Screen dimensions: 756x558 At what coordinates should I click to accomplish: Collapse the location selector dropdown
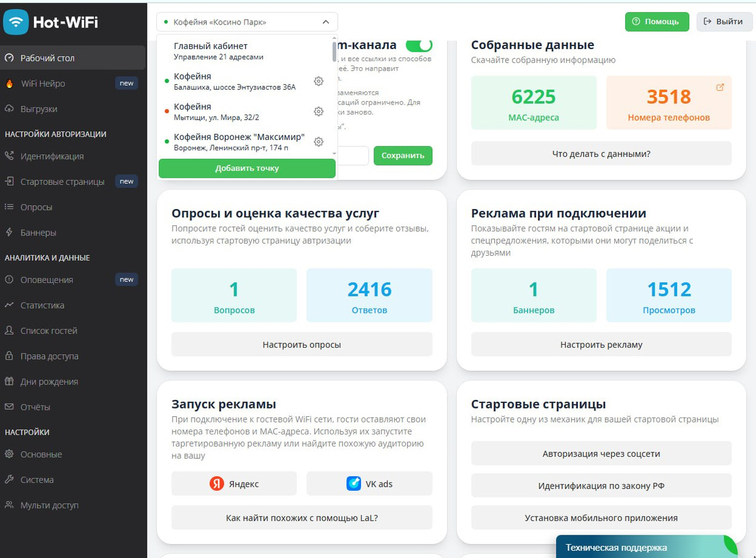pos(326,21)
